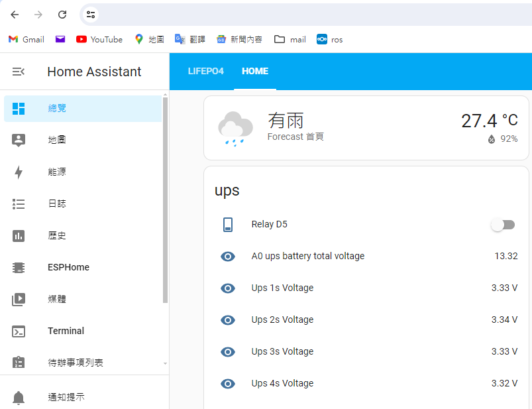Click the eye icon for Ups 1s Voltage
Screen dimensions: 532x409
point(228,288)
